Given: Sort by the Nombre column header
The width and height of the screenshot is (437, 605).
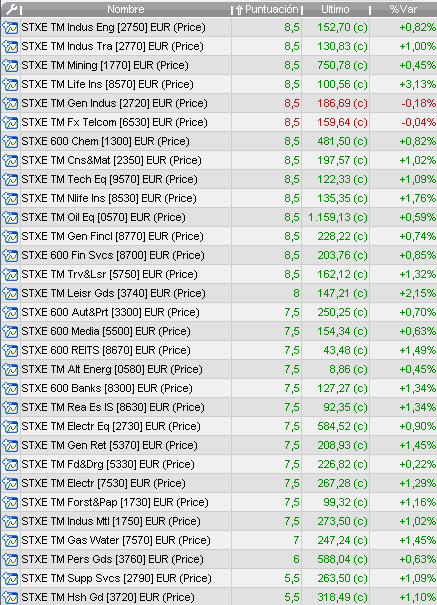Looking at the screenshot, I should [x=126, y=9].
